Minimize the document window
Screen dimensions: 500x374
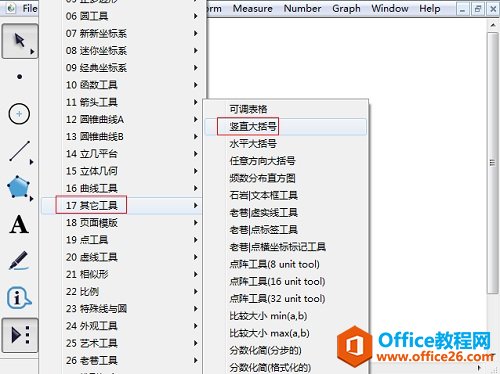[462, 9]
